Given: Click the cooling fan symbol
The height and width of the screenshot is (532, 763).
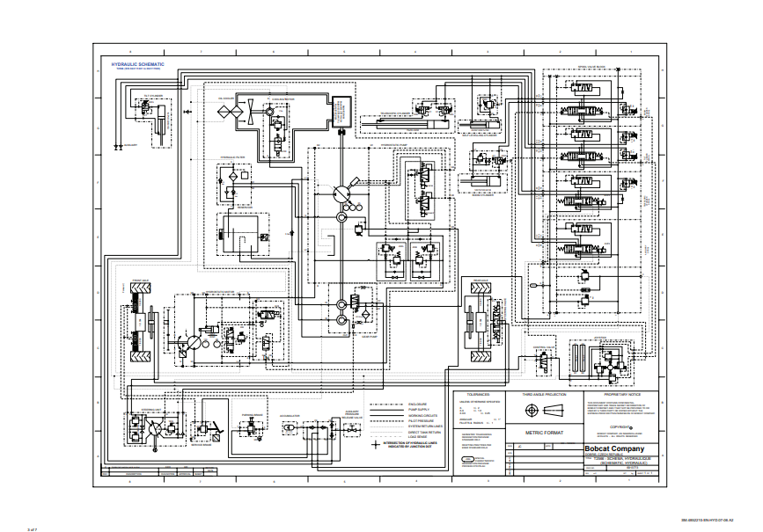Looking at the screenshot, I should 250,112.
